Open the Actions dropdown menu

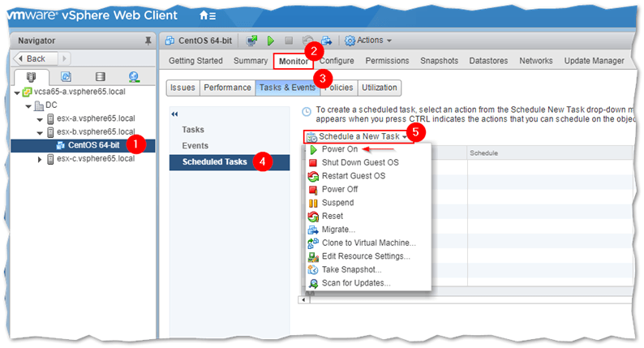368,41
